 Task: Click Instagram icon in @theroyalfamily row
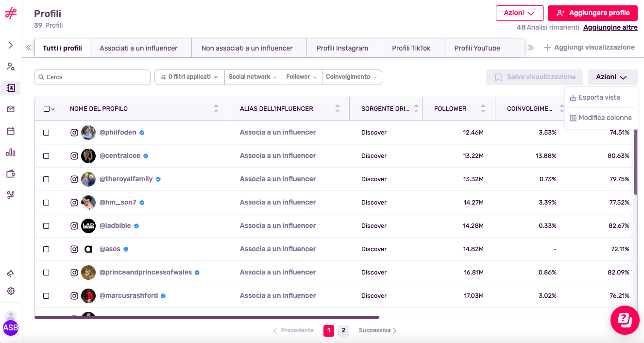(x=74, y=179)
